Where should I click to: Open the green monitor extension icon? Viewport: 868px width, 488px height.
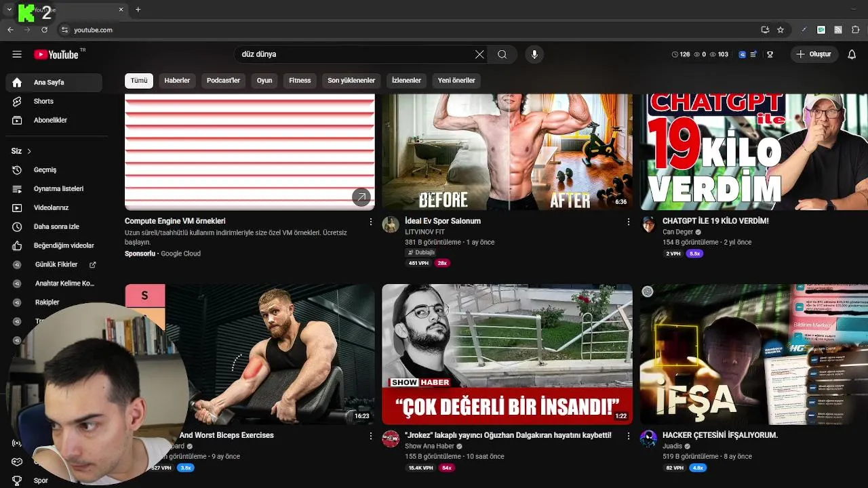(821, 30)
